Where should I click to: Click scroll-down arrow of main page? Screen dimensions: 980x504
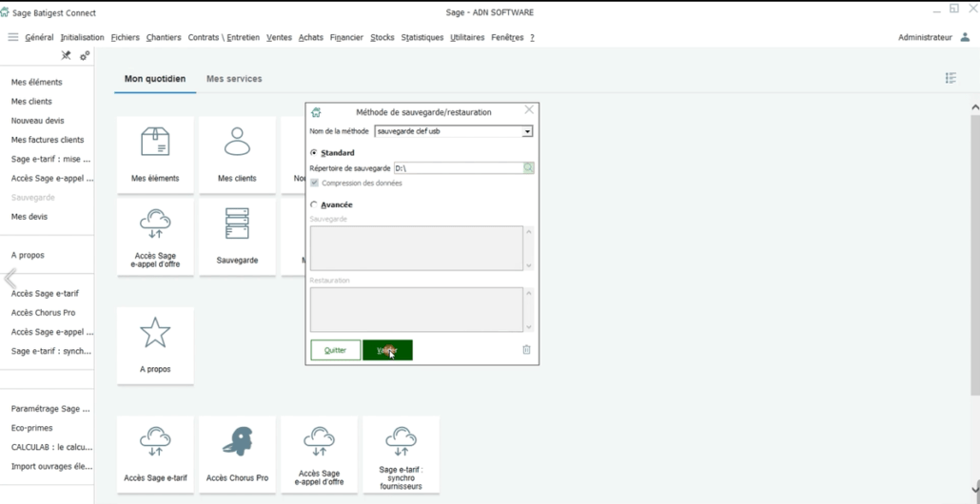[975, 489]
